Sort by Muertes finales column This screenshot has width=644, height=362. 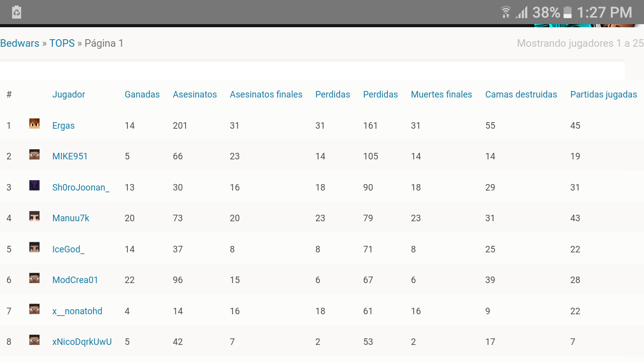pyautogui.click(x=441, y=95)
